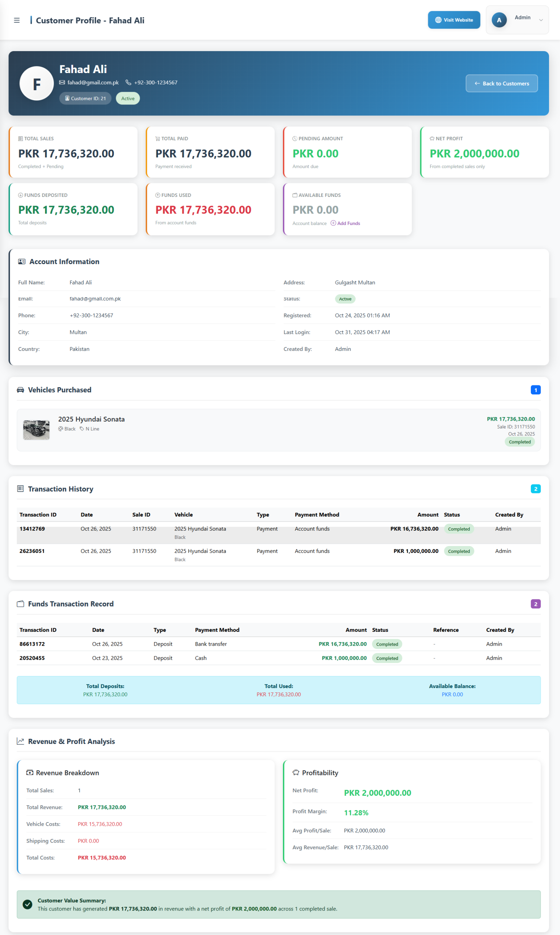
Task: Click the Add Funds link
Action: [345, 224]
